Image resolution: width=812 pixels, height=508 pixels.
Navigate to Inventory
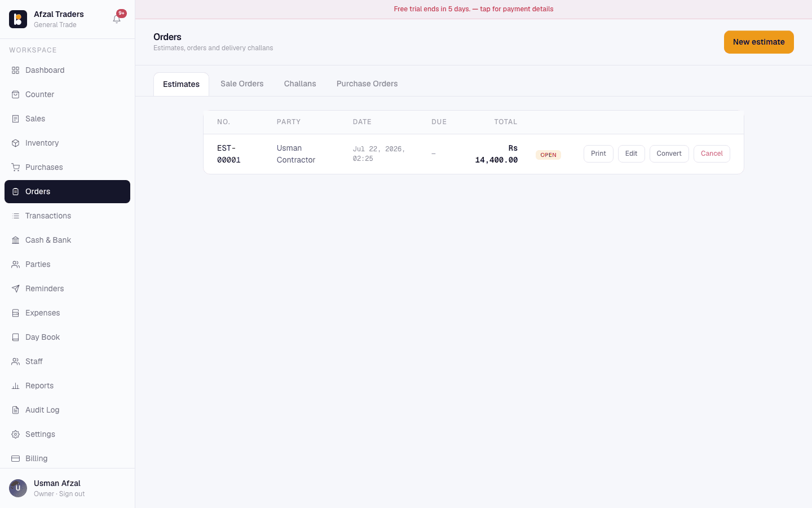(x=67, y=143)
